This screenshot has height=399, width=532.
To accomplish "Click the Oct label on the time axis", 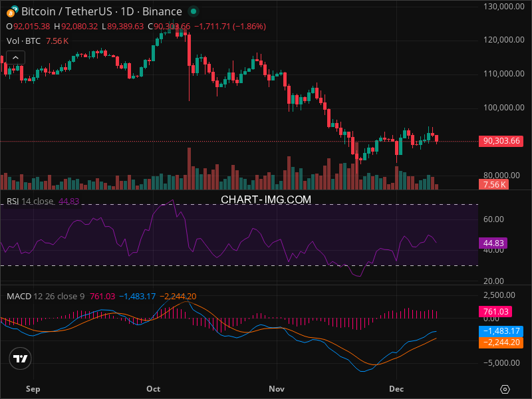I will point(154,388).
